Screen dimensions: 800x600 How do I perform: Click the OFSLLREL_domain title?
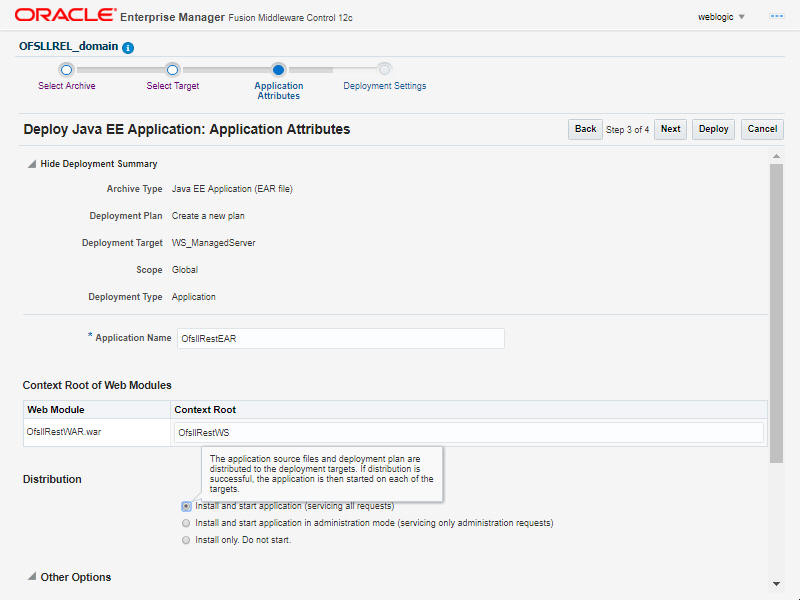pos(68,46)
